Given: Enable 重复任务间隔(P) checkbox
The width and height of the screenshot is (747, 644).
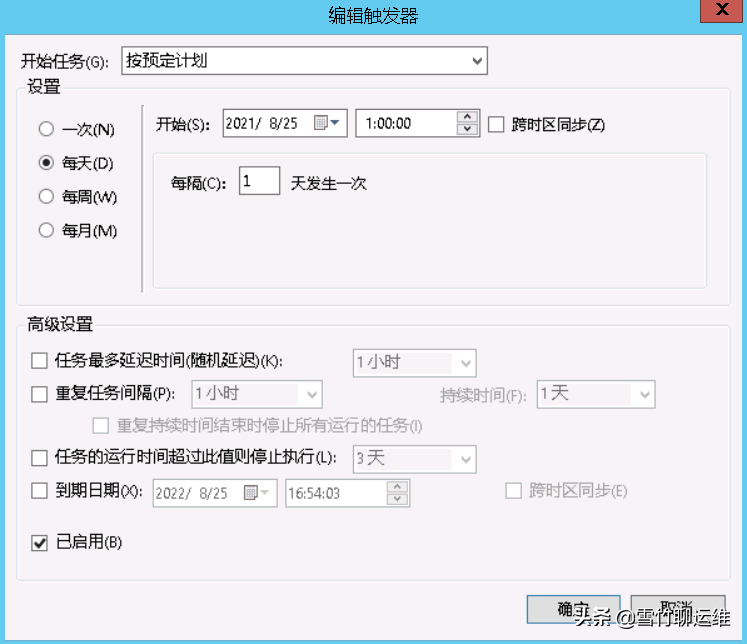Looking at the screenshot, I should point(39,394).
